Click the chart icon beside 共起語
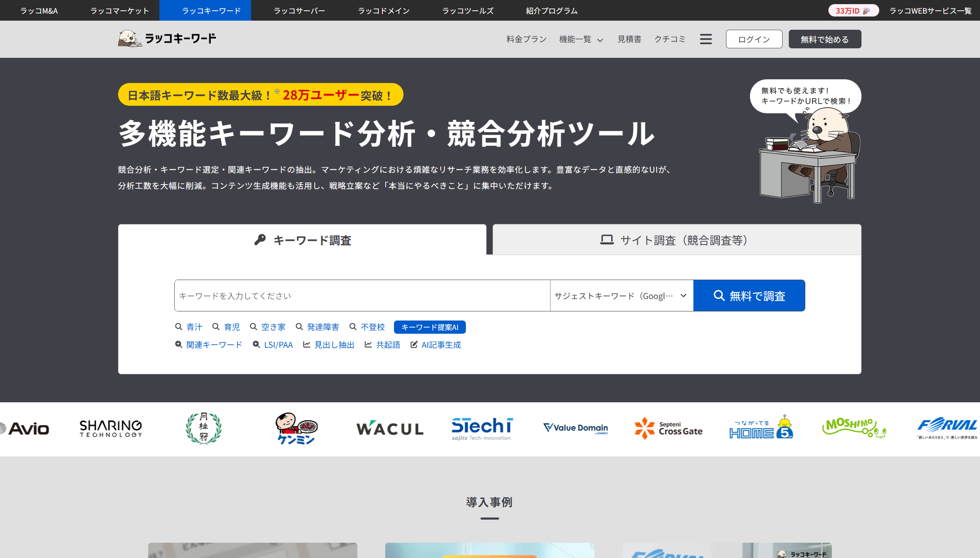The width and height of the screenshot is (980, 558). pos(367,344)
